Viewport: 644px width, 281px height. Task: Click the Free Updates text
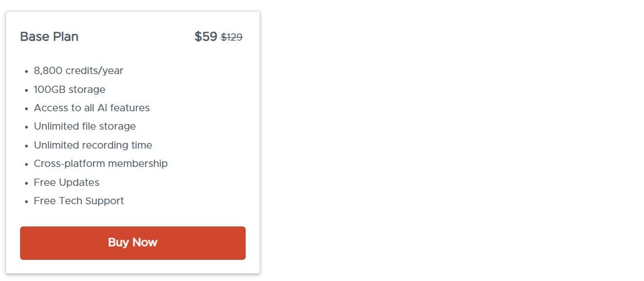click(x=66, y=183)
